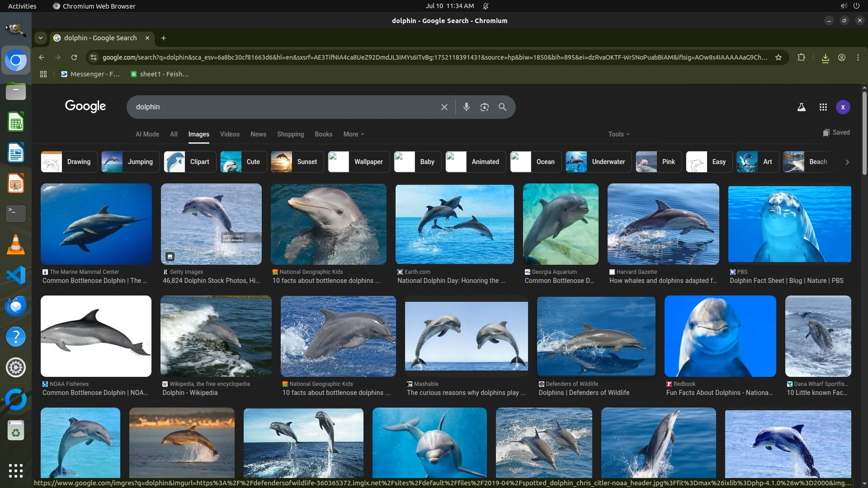Viewport: 868px width, 488px height.
Task: Switch to the Videos tab
Action: coord(230,134)
